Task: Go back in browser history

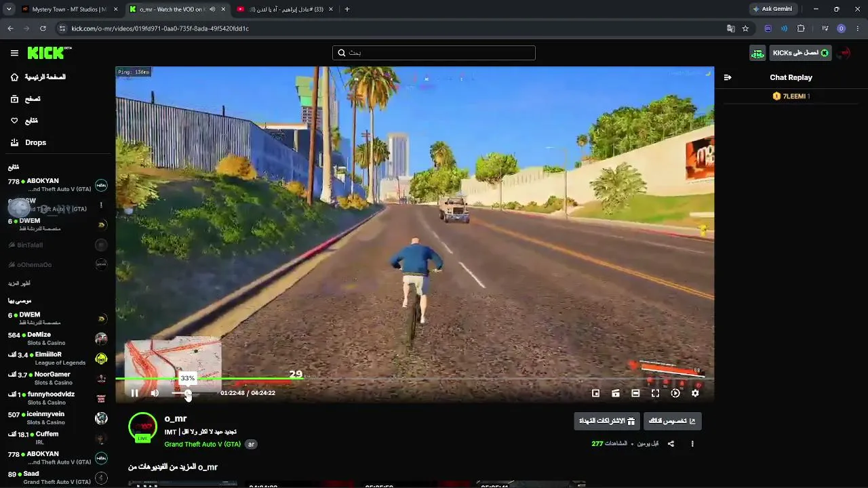Action: pyautogui.click(x=10, y=28)
